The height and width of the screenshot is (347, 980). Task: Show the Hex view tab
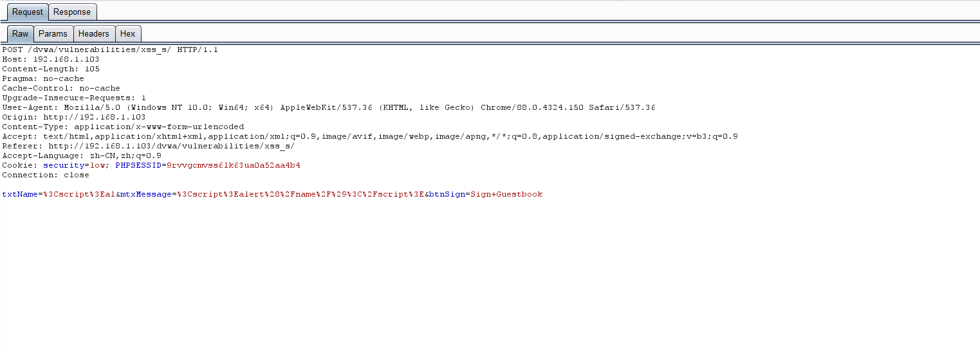[x=128, y=33]
